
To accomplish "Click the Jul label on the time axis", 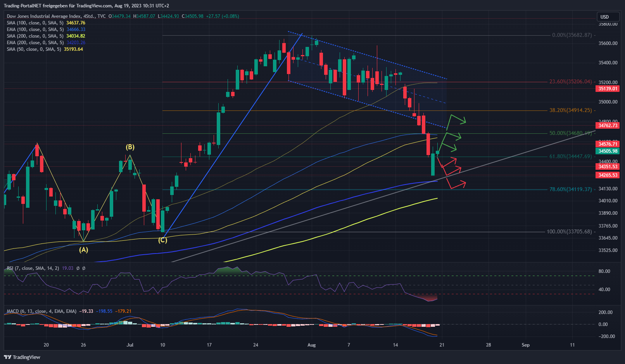I will (130, 345).
